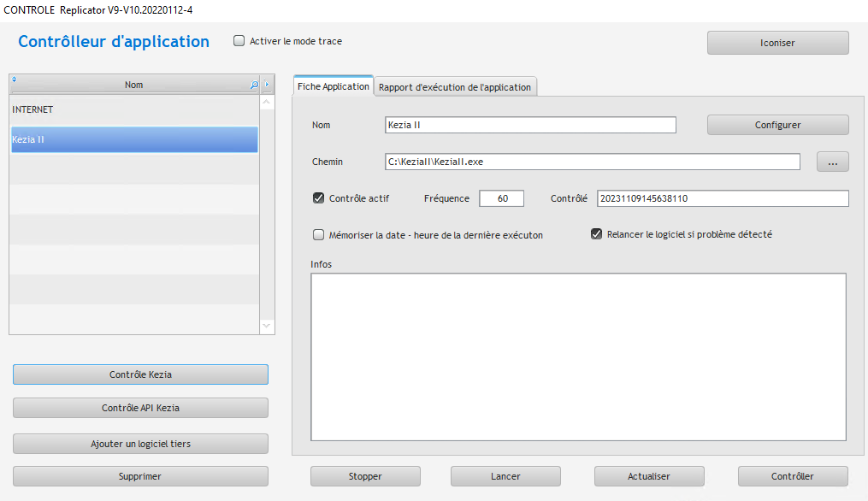
Task: Tick 'Mémoriser la date - heure' checkbox
Action: 319,234
